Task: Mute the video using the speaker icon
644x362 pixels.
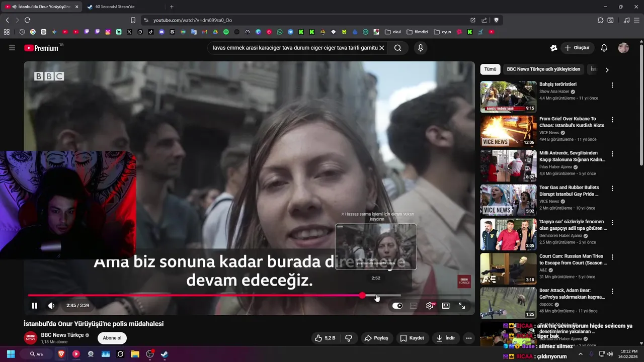Action: [x=51, y=306]
